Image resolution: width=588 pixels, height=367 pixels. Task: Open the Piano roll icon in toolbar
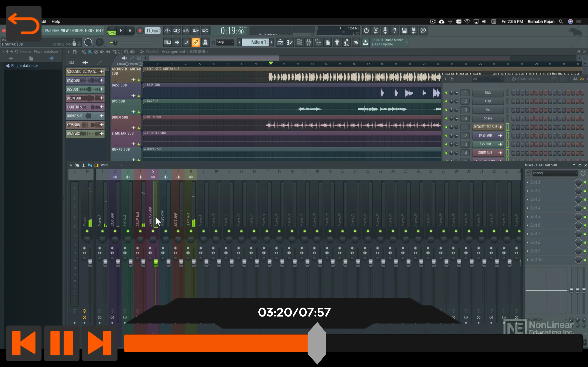(289, 42)
